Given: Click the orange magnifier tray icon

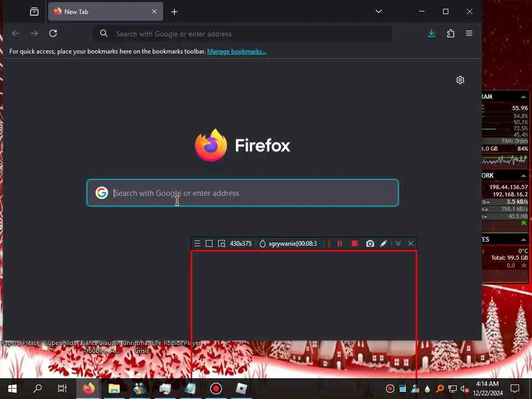Looking at the screenshot, I should 440,389.
